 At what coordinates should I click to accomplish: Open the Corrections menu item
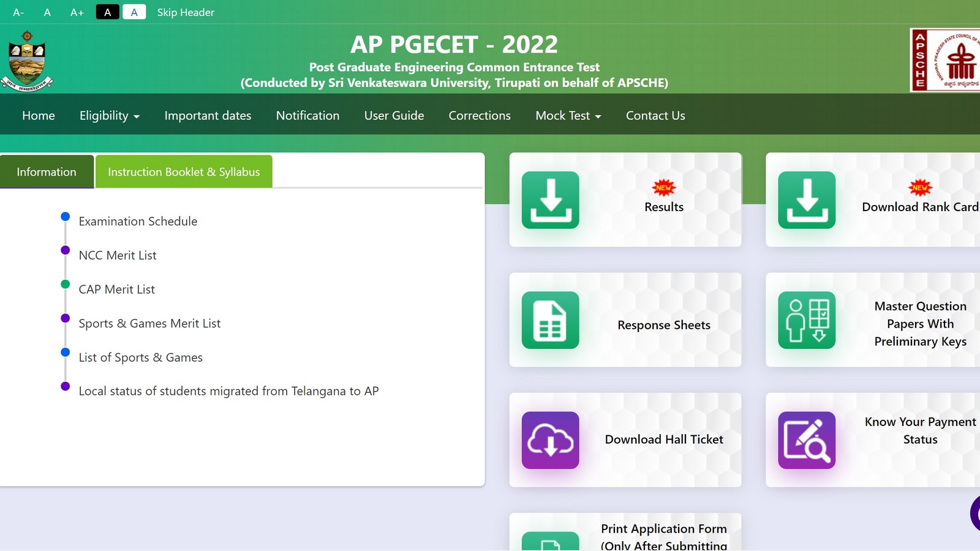pos(480,116)
